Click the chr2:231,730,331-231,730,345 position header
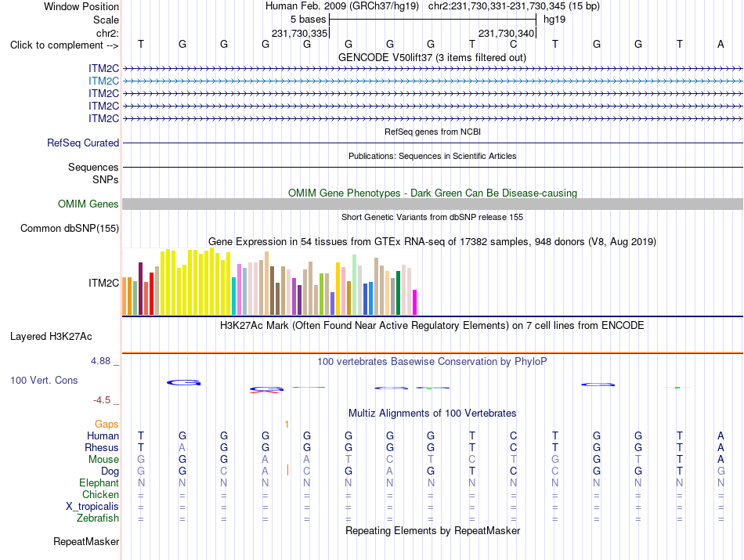 tap(514, 6)
